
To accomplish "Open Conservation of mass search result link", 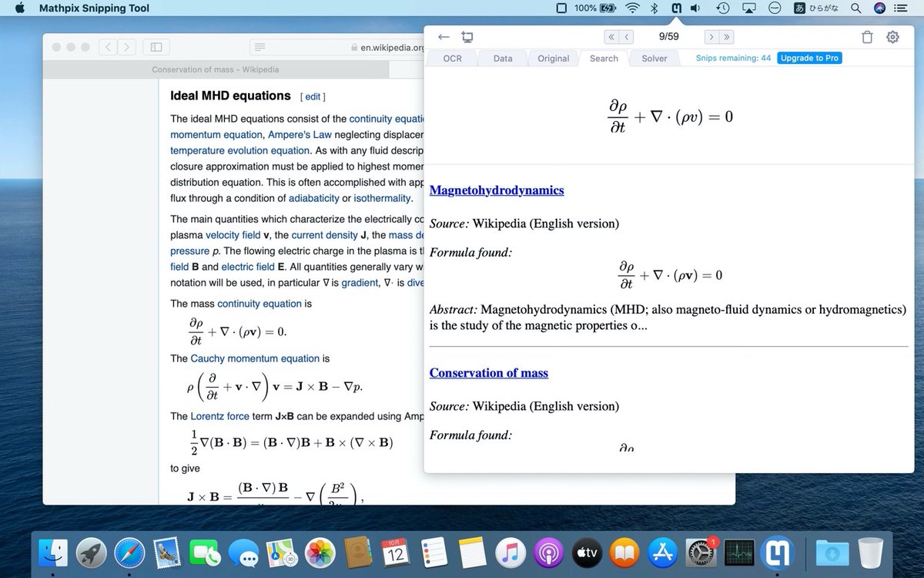I will (x=489, y=373).
